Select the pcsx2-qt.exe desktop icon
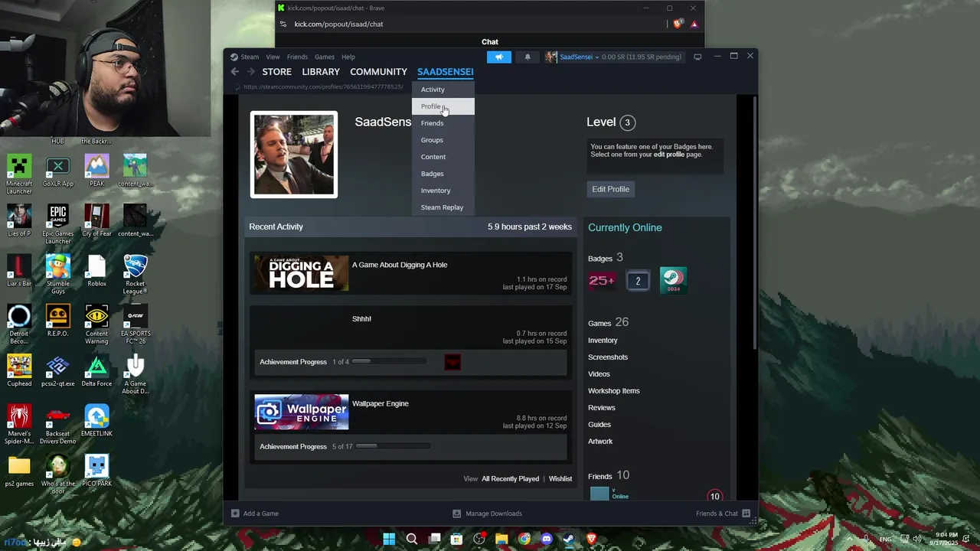 click(57, 370)
